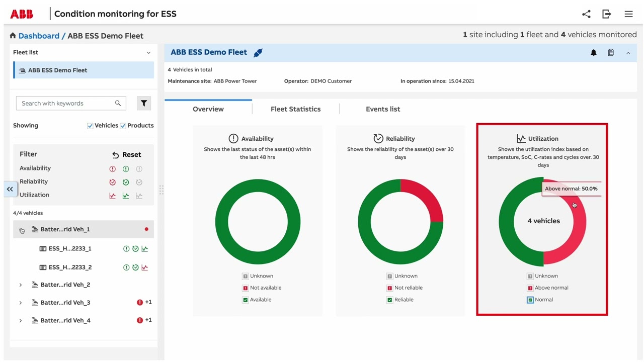Click the Reset filter button
This screenshot has height=362, width=644.
(127, 155)
